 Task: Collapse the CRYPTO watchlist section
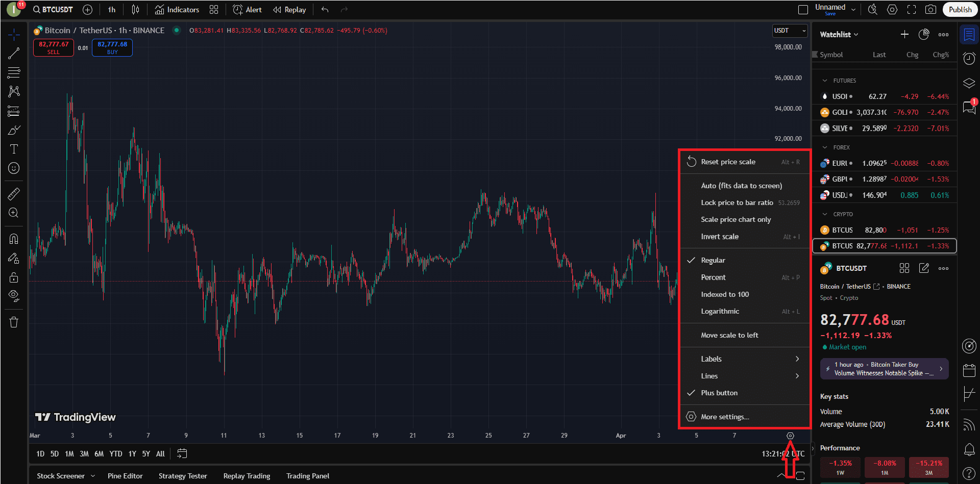825,214
